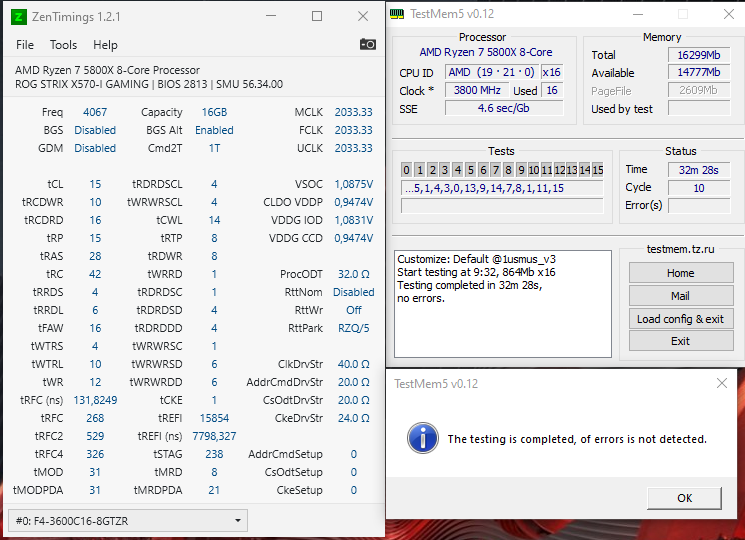This screenshot has height=540, width=745.
Task: Click the testing log text box
Action: 503,304
